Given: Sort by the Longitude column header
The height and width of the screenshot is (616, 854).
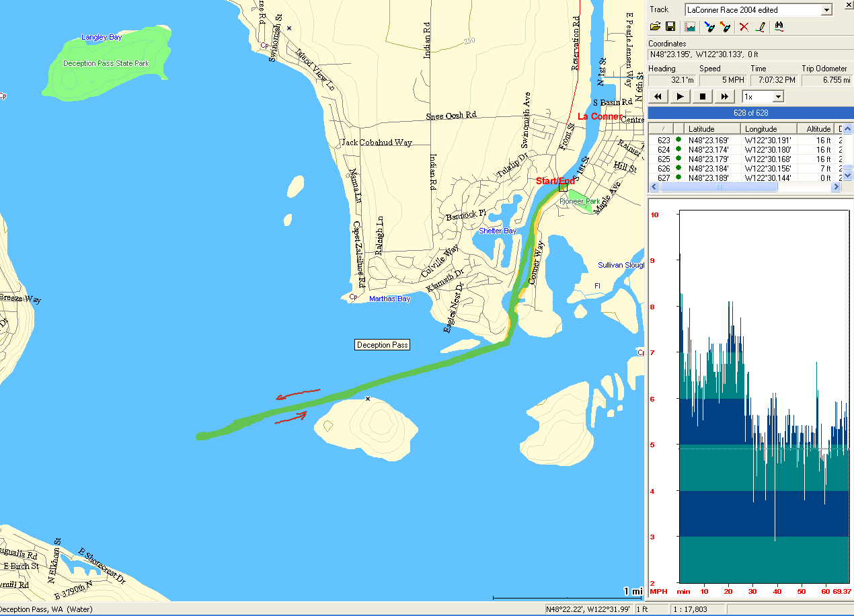Looking at the screenshot, I should coord(769,128).
